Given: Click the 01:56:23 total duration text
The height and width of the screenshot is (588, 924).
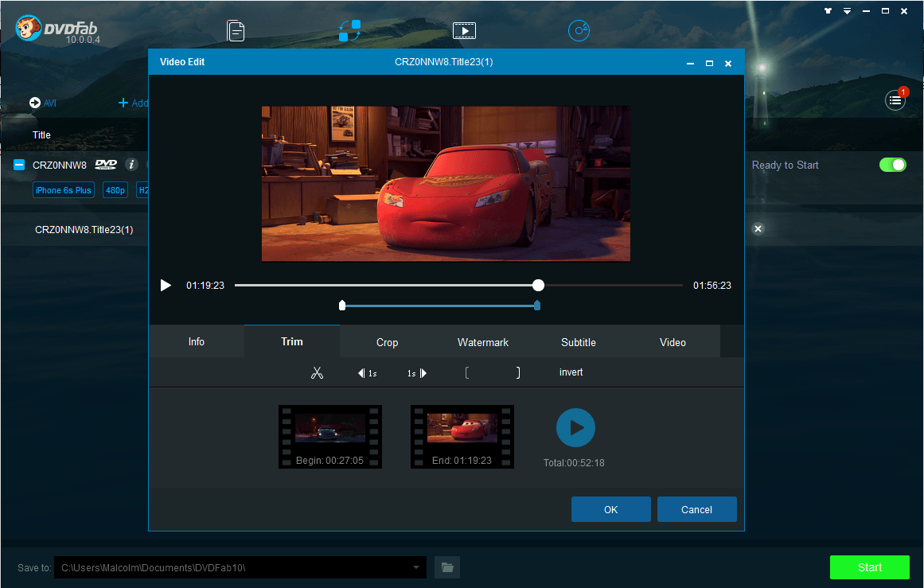Looking at the screenshot, I should coord(712,285).
